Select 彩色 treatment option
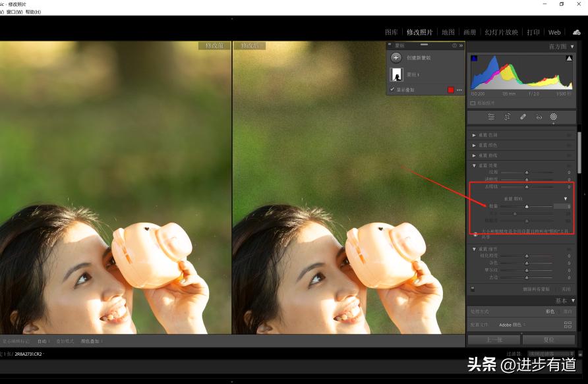Image resolution: width=588 pixels, height=384 pixels. click(x=550, y=312)
